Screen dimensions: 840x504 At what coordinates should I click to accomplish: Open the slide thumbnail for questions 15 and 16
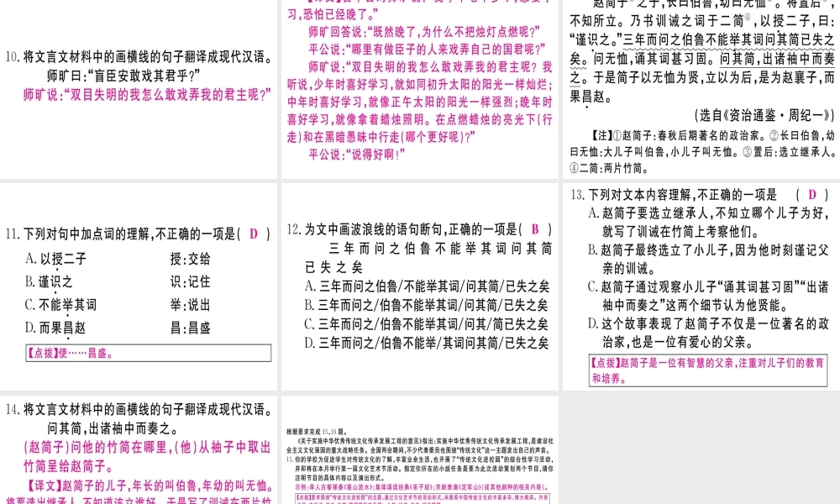tap(419, 450)
